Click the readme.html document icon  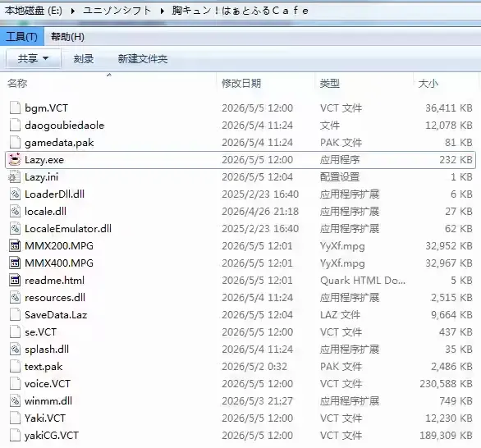click(x=15, y=280)
